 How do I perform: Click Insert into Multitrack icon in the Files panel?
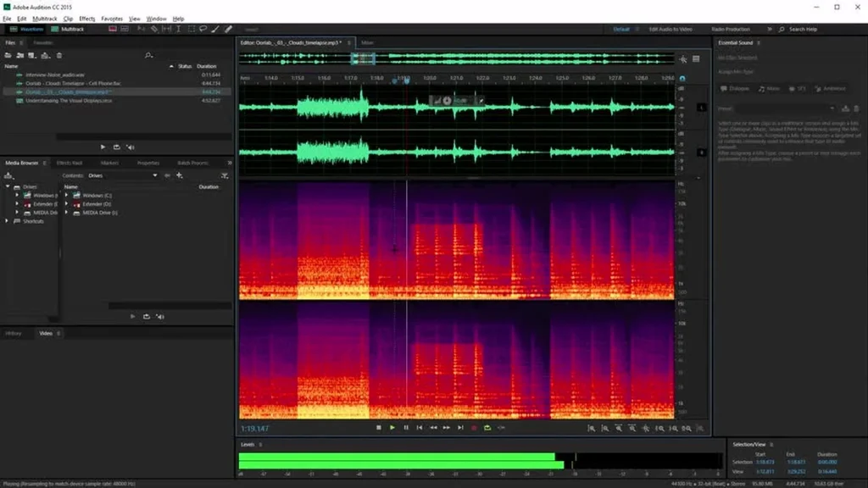(46, 55)
